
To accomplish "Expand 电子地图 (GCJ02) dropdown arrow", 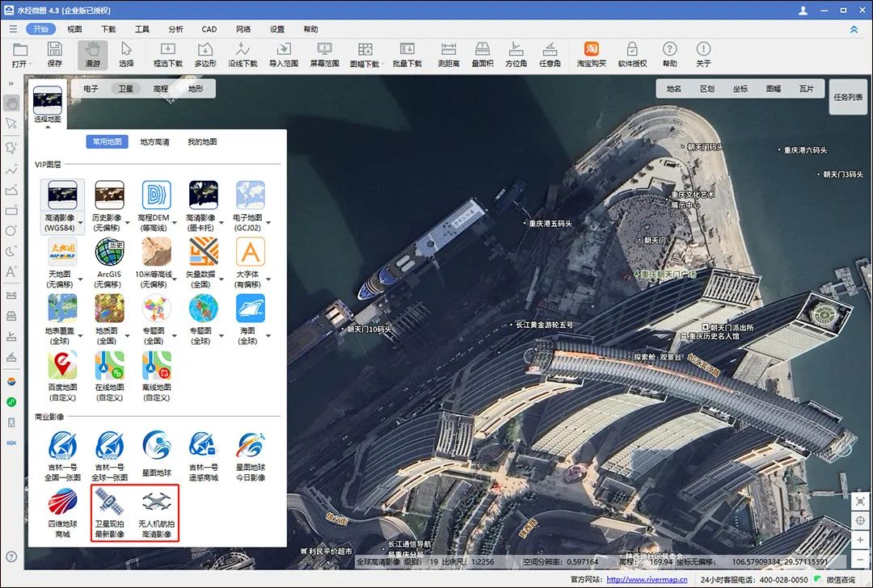I will (x=268, y=223).
